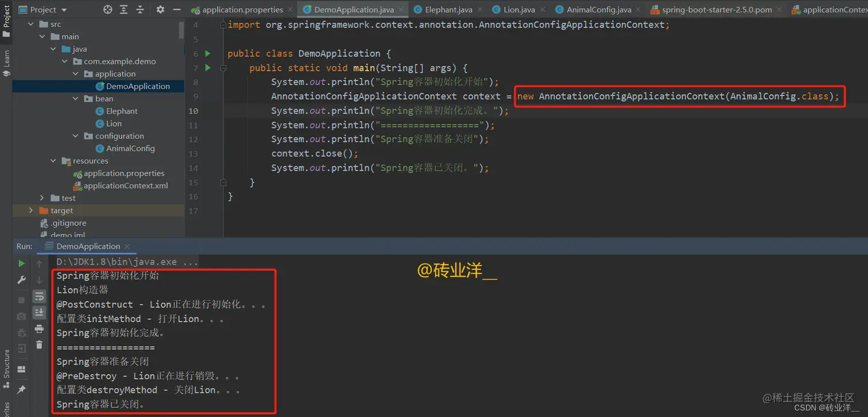Close Lion.java editor tab
Image resolution: width=868 pixels, height=417 pixels.
(x=542, y=10)
